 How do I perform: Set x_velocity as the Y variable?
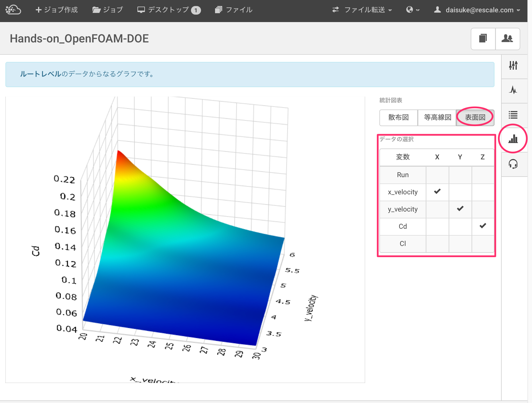tap(460, 192)
